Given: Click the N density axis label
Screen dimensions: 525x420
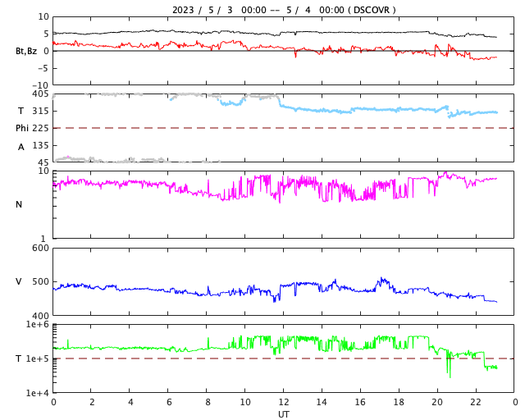Looking at the screenshot, I should click(x=19, y=204).
